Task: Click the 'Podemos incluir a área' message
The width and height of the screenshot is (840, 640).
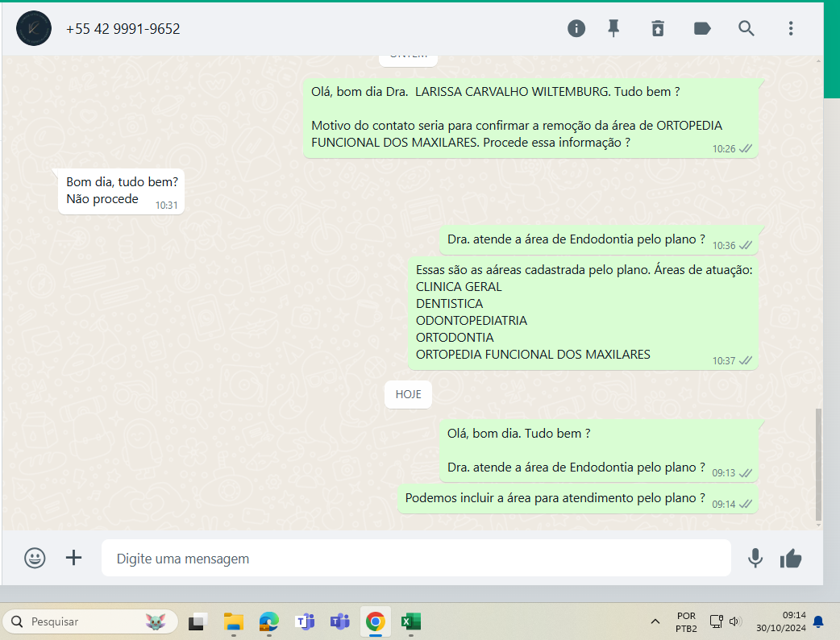Action: click(x=578, y=499)
